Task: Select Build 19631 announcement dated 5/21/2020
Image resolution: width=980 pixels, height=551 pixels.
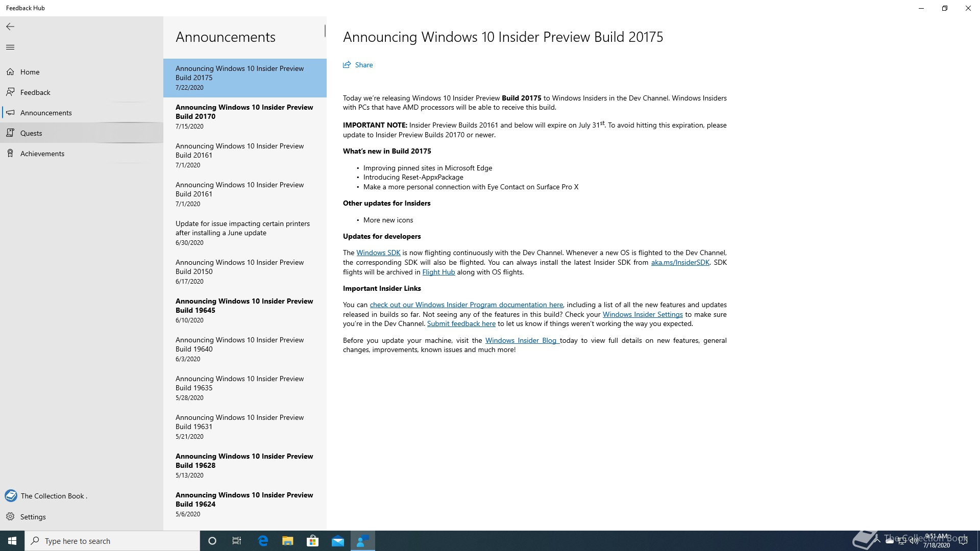Action: [x=245, y=427]
